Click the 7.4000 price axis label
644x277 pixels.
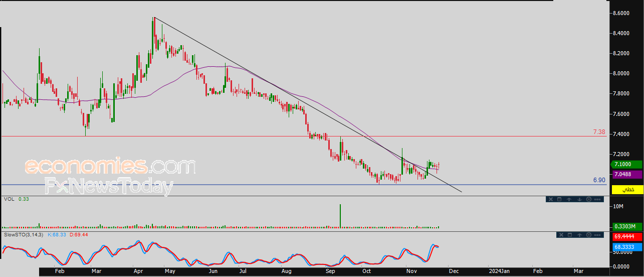tap(622, 134)
